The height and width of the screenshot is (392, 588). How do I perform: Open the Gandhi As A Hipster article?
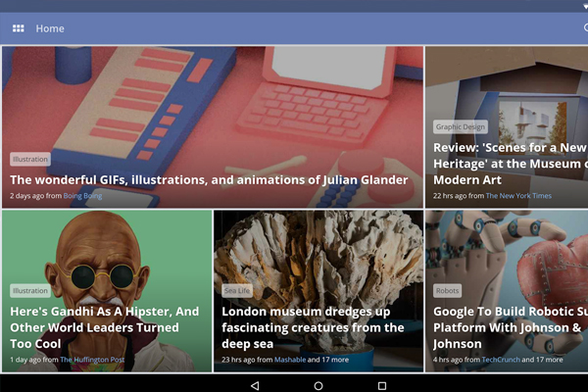click(x=105, y=327)
